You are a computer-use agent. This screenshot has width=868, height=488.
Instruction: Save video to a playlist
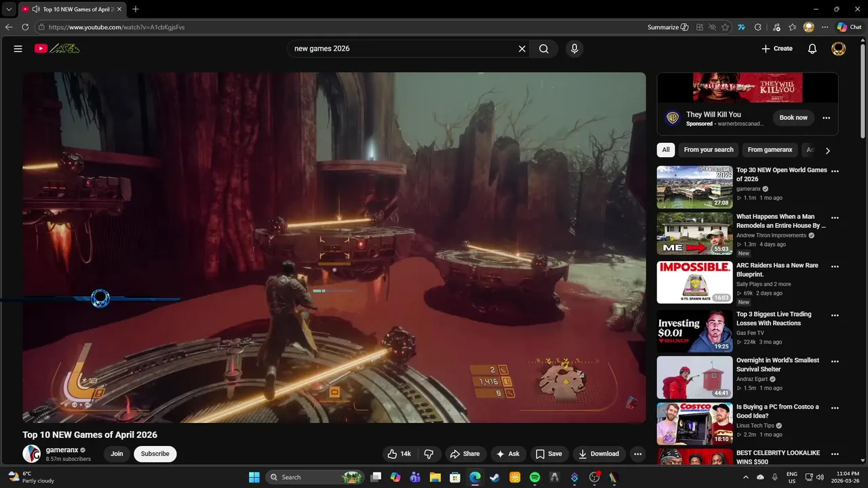549,454
